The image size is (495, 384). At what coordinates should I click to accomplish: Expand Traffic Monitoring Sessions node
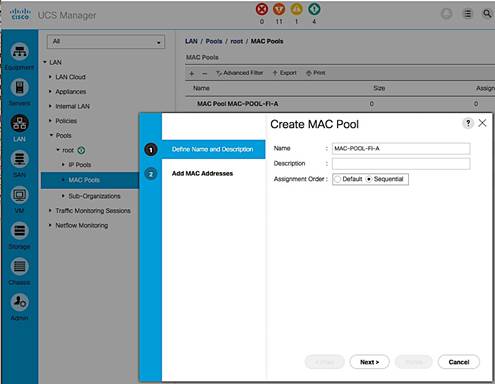click(50, 210)
